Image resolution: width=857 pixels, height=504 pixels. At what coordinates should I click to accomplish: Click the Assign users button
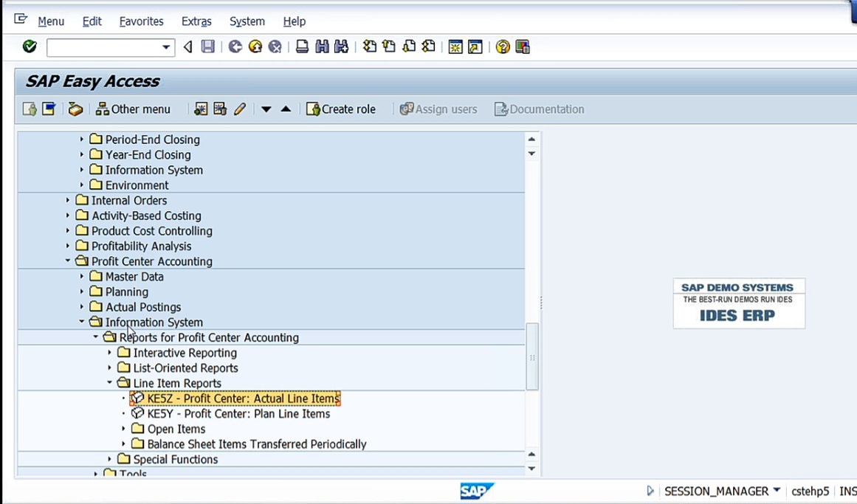tap(438, 109)
